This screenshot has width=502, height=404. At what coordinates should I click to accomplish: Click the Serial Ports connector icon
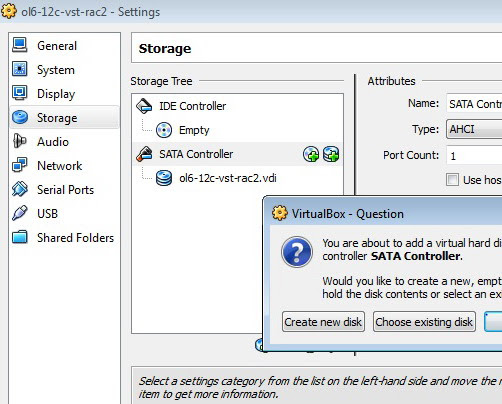tap(20, 189)
